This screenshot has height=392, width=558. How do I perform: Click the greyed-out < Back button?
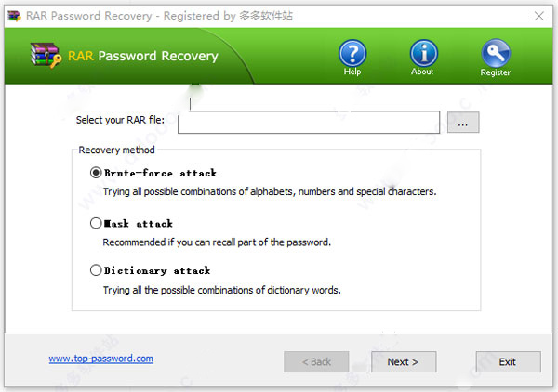pos(316,361)
